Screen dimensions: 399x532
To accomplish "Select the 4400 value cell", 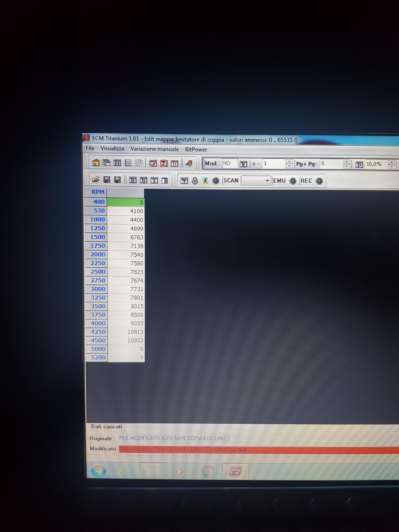I will point(126,220).
